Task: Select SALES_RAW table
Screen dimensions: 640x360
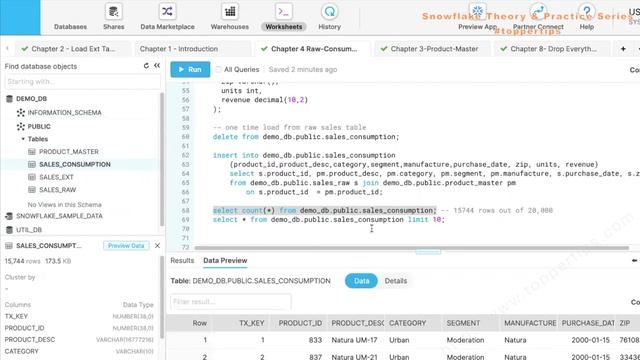Action: [x=58, y=190]
